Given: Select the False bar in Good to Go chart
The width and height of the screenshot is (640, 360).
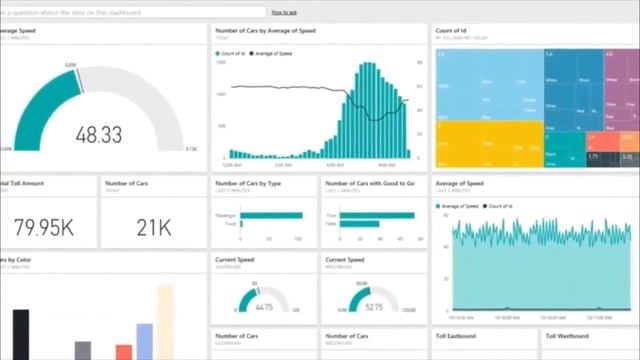Looking at the screenshot, I should [360, 224].
